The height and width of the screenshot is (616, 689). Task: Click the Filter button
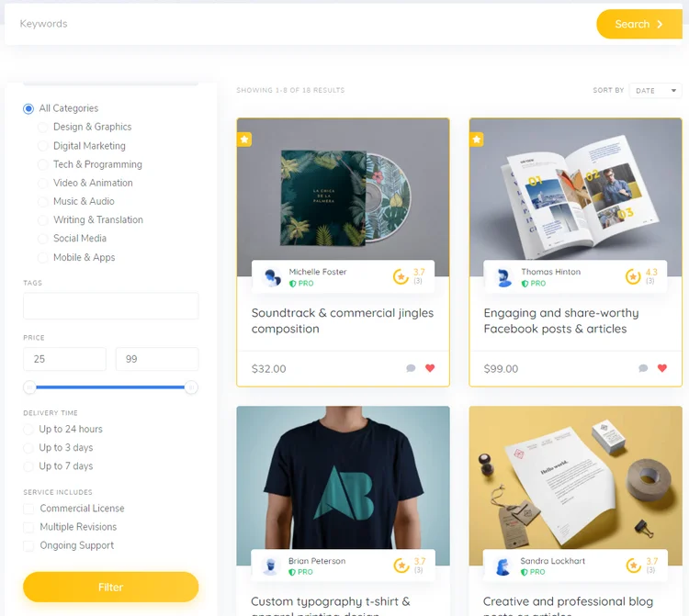point(111,587)
